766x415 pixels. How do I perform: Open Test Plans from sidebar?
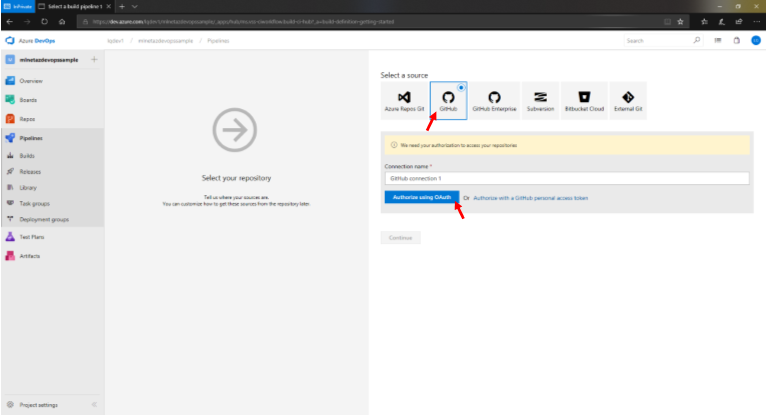click(x=32, y=237)
